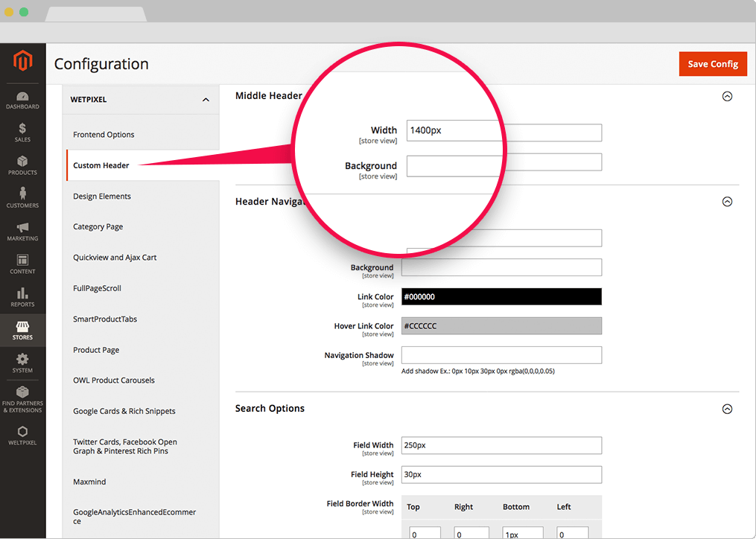Open Find Partners & Extensions icon
The image size is (756, 539).
point(22,398)
